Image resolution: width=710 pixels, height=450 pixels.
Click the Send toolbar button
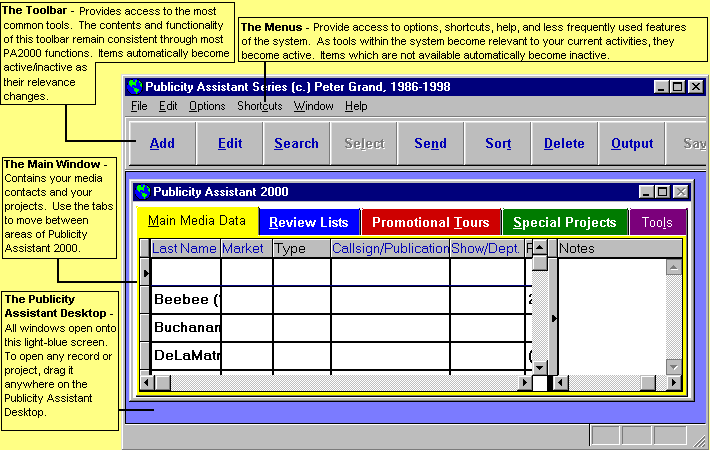point(430,144)
